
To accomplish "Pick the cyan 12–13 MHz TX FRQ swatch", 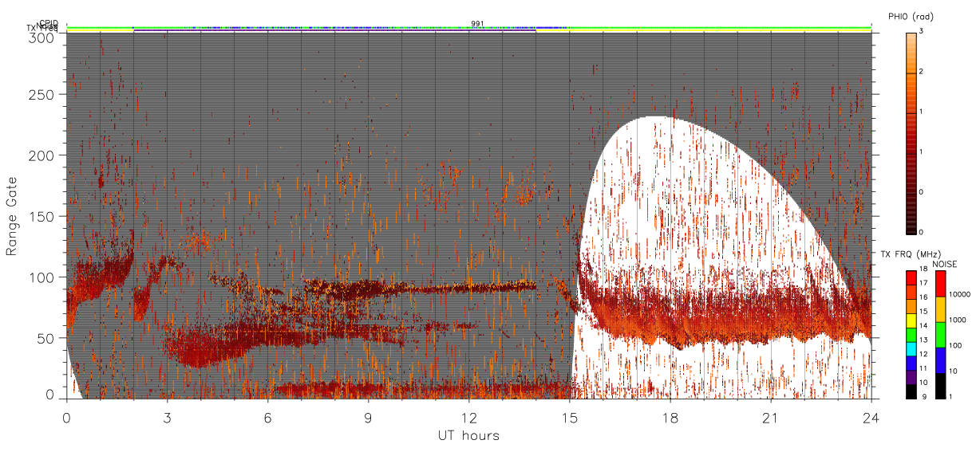I will point(911,349).
